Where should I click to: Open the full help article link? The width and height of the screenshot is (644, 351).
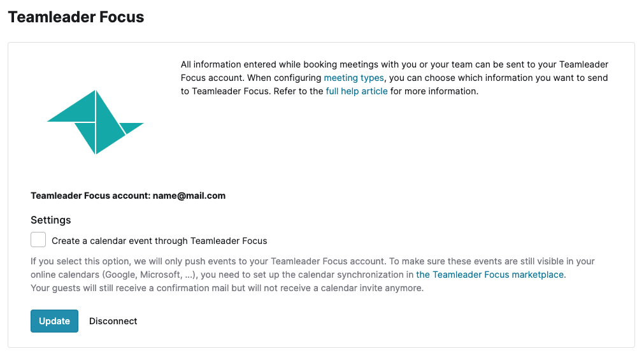point(357,91)
